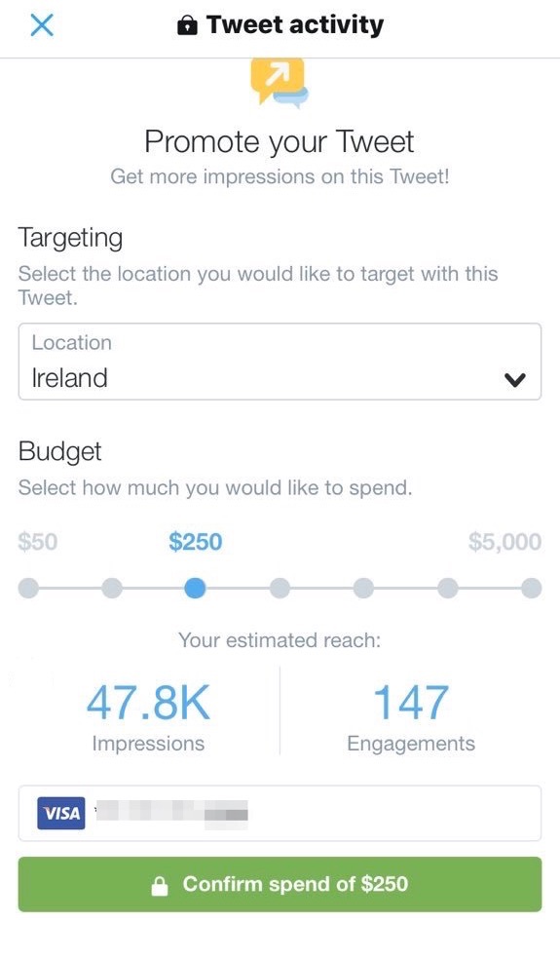560x960 pixels.
Task: Tap the $250 budget label
Action: (195, 542)
